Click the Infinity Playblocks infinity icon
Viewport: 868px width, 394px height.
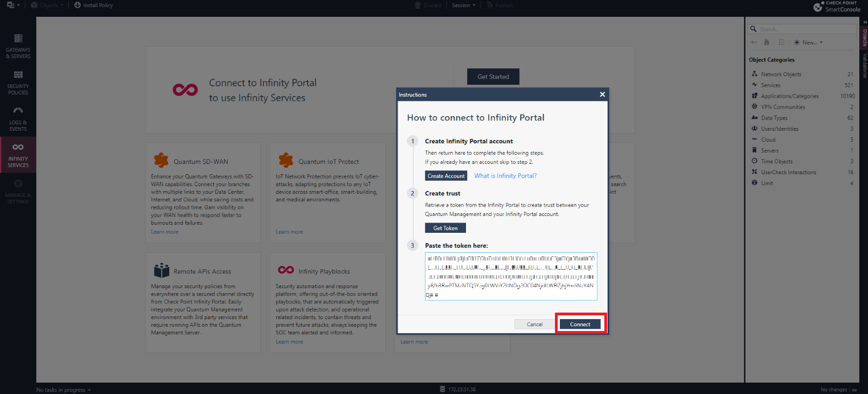click(286, 270)
